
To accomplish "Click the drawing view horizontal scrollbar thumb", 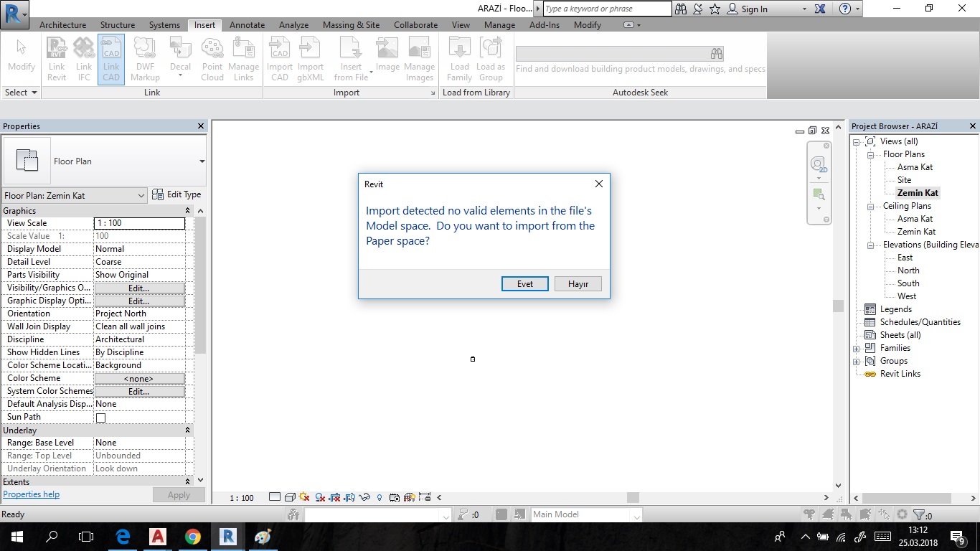I will pos(632,497).
